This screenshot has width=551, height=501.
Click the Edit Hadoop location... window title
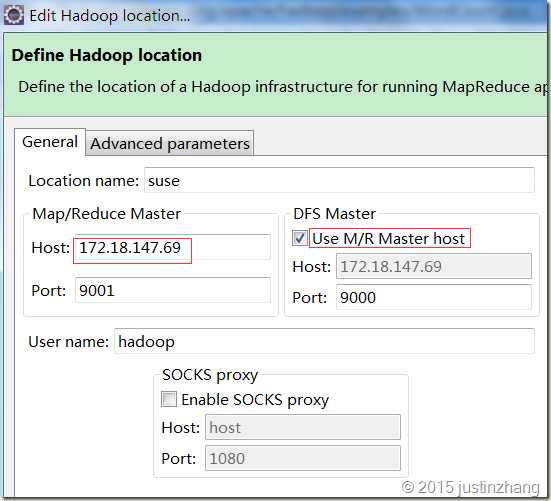[110, 16]
